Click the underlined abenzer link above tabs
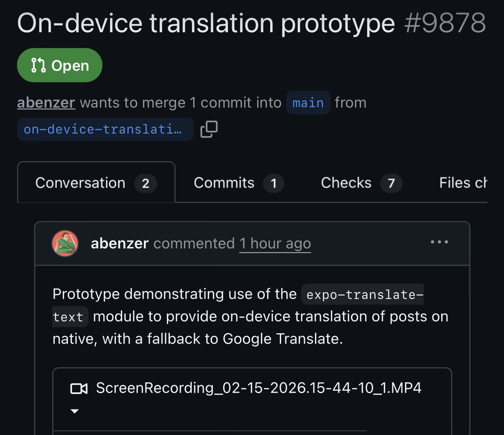Viewport: 504px width, 435px height. pyautogui.click(x=46, y=103)
